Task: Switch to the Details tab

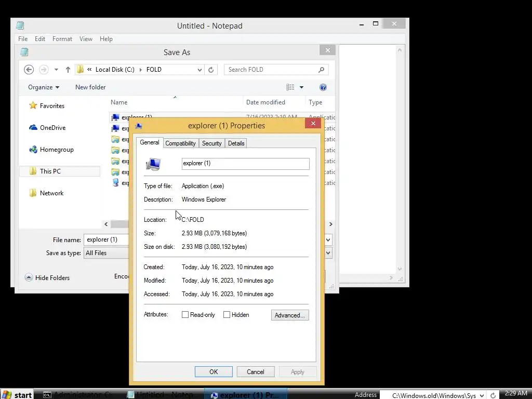Action: [236, 143]
